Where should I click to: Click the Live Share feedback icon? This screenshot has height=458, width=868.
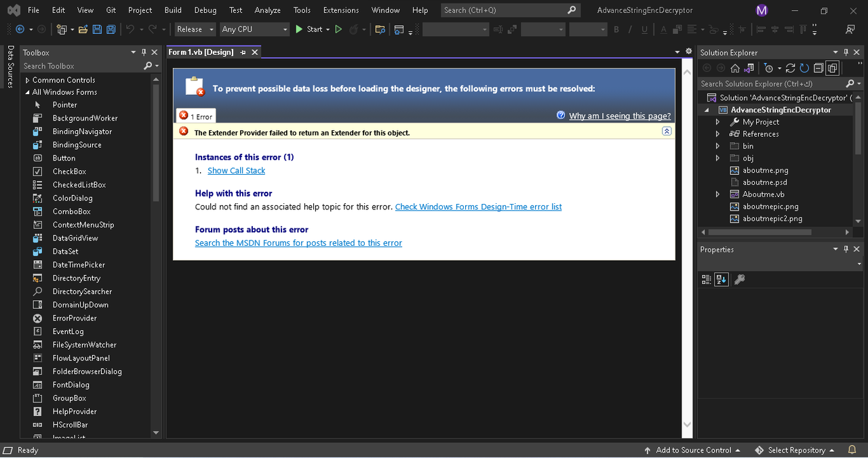[850, 29]
